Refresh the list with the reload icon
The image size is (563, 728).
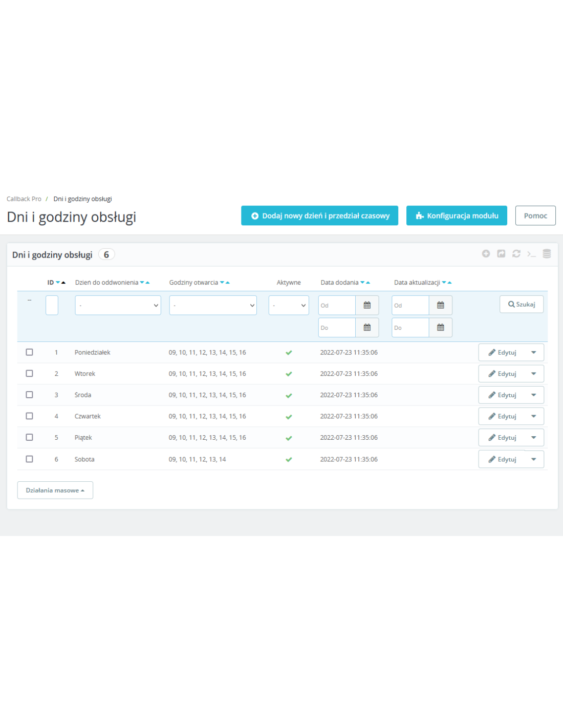pos(516,254)
